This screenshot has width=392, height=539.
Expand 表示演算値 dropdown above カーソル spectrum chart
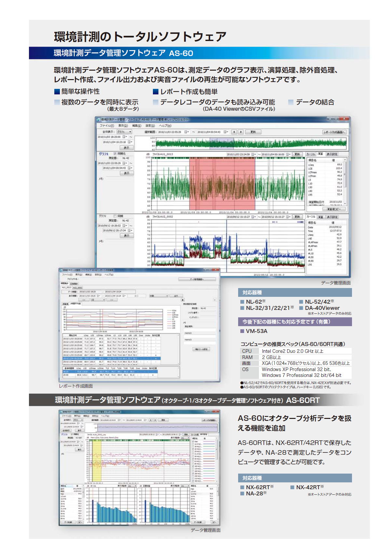(x=131, y=486)
